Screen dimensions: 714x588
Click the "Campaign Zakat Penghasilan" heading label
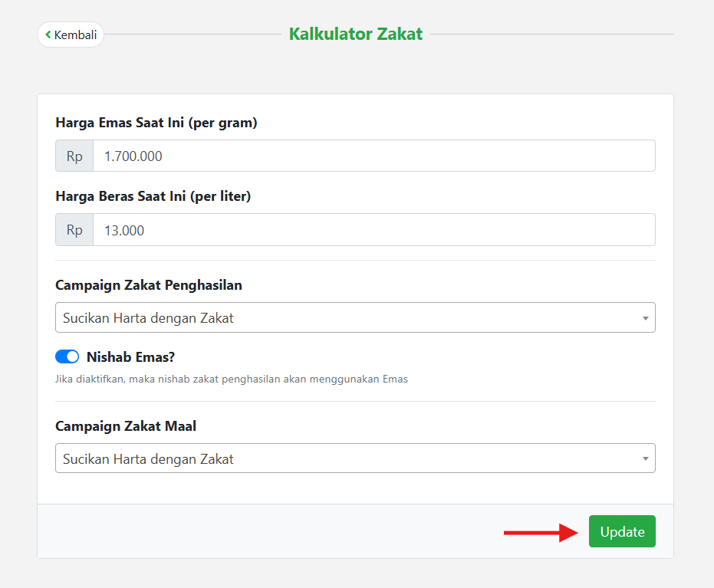coord(149,285)
